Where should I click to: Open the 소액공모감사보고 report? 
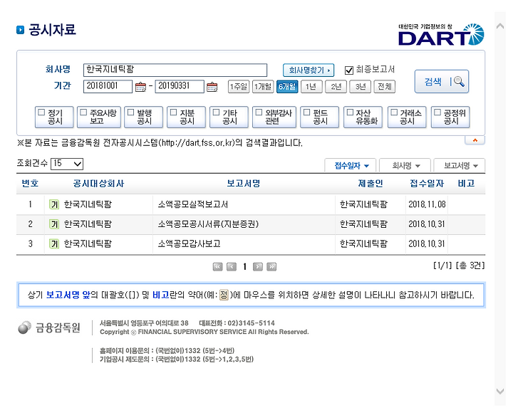189,244
